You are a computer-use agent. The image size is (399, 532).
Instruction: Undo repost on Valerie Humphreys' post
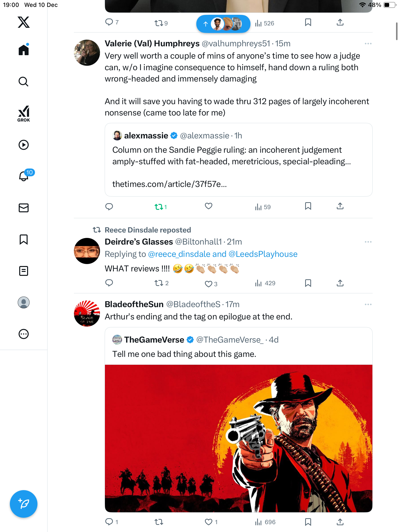[159, 207]
